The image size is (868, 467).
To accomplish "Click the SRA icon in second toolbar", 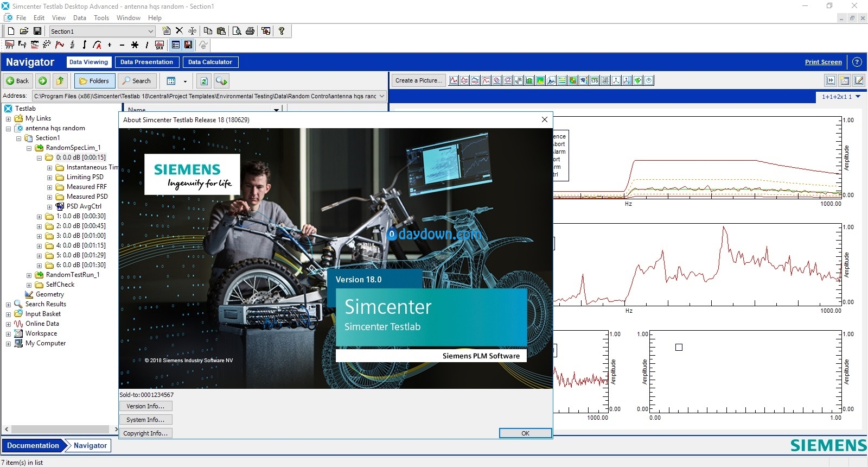I will tap(159, 45).
